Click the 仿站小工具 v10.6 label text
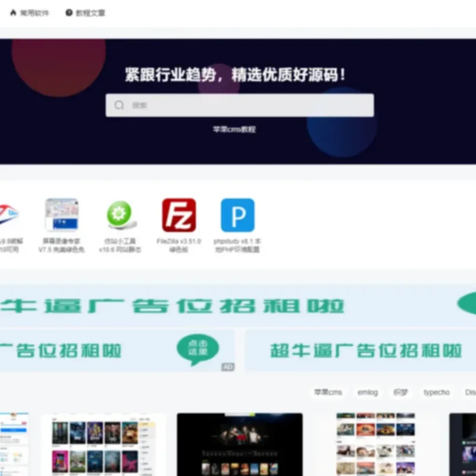This screenshot has width=476, height=476. [x=120, y=245]
